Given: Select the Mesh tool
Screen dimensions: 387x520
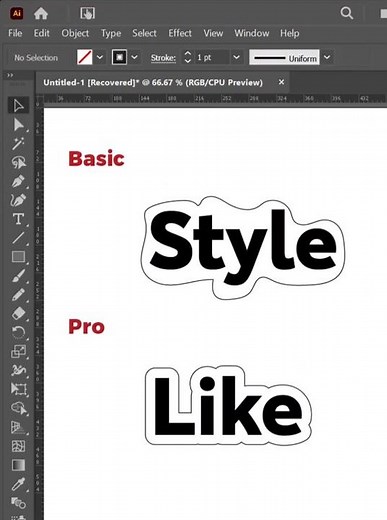Looking at the screenshot, I should [18, 446].
